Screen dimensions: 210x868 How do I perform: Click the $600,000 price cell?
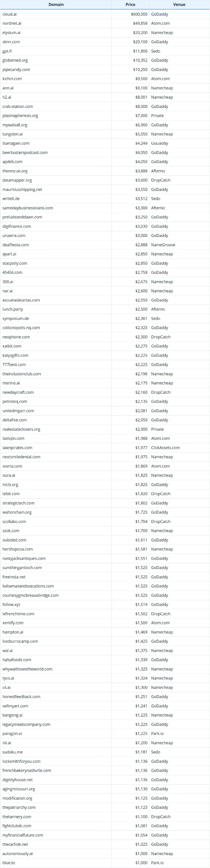[139, 14]
